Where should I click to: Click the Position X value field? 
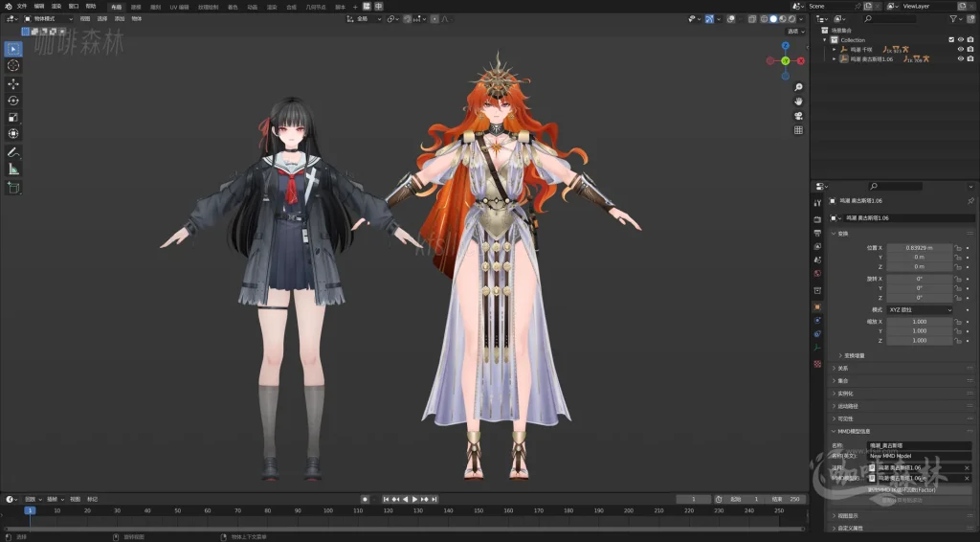920,248
